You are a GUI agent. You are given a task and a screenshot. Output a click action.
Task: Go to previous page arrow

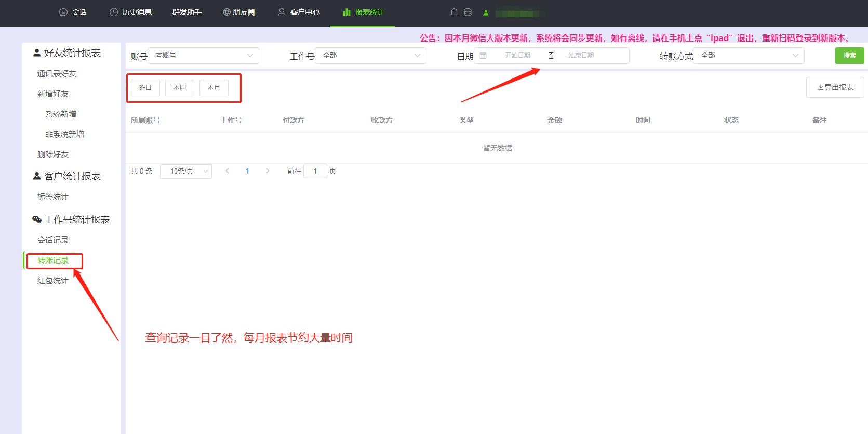pyautogui.click(x=227, y=171)
